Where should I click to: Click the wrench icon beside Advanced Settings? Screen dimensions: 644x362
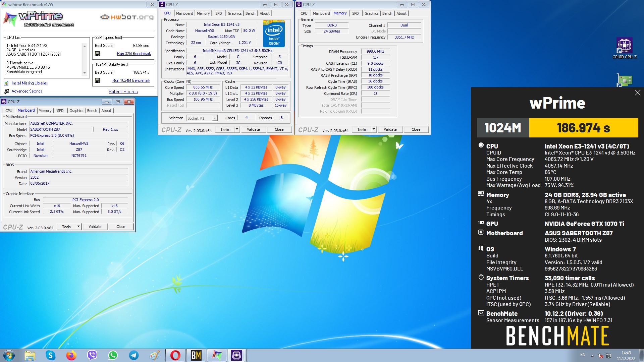(x=6, y=91)
